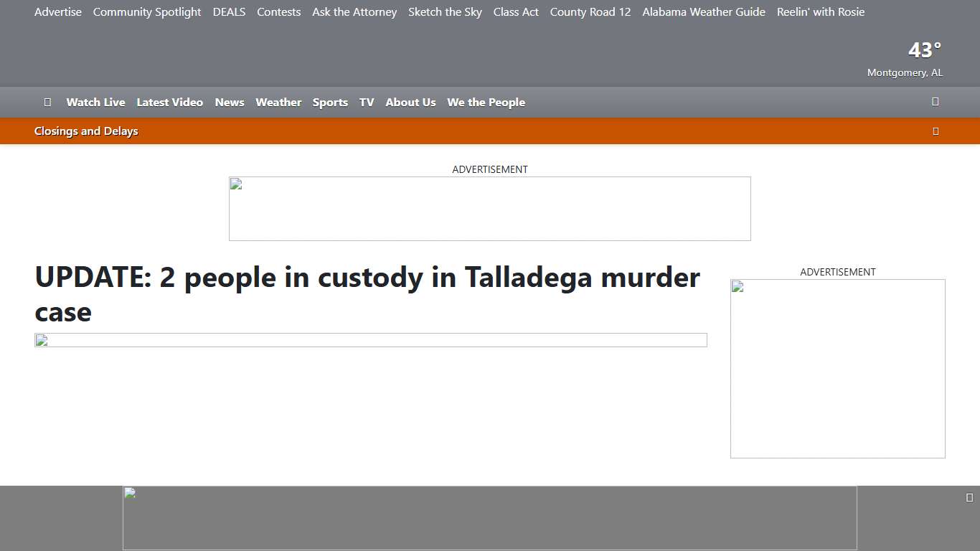Click the image placeholder in the top advertisement
Image resolution: width=980 pixels, height=551 pixels.
236,184
